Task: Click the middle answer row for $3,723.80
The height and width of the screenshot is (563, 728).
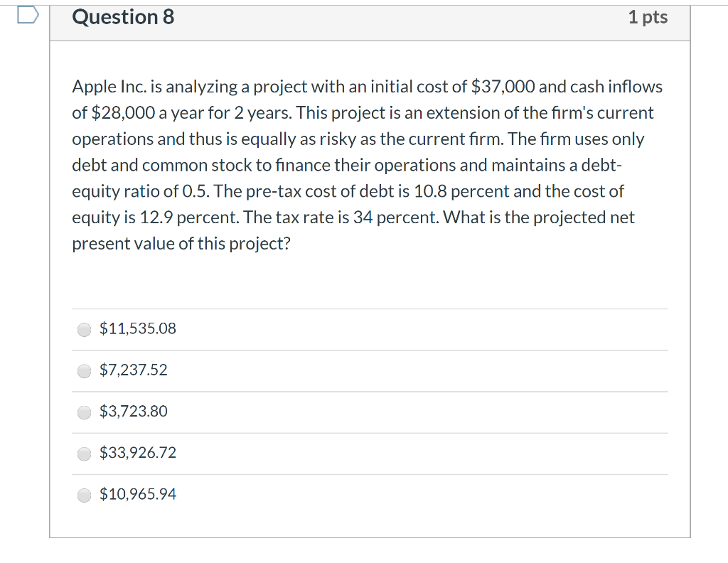Action: click(x=370, y=411)
